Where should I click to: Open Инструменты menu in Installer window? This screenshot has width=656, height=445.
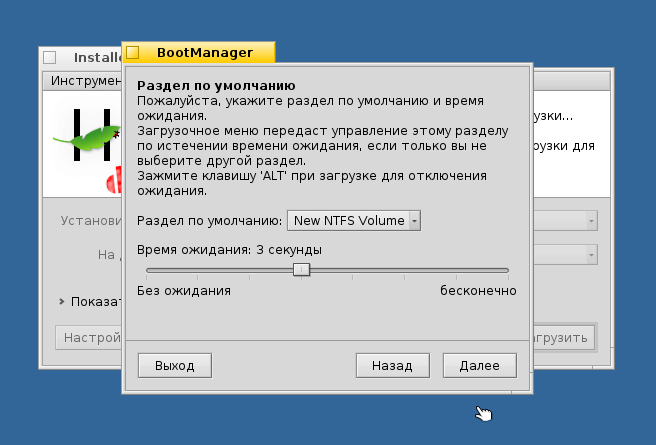pyautogui.click(x=86, y=80)
